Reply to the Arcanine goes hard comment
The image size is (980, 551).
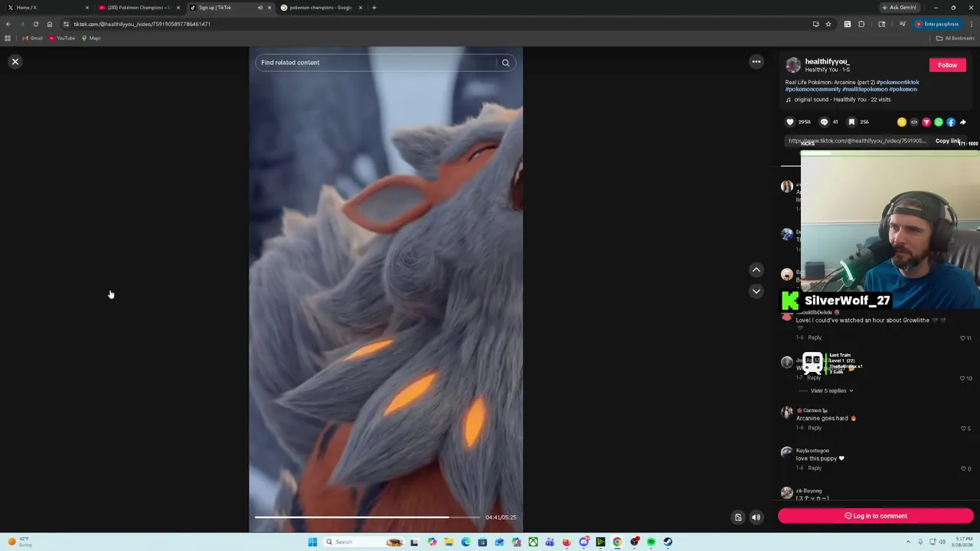tap(815, 428)
